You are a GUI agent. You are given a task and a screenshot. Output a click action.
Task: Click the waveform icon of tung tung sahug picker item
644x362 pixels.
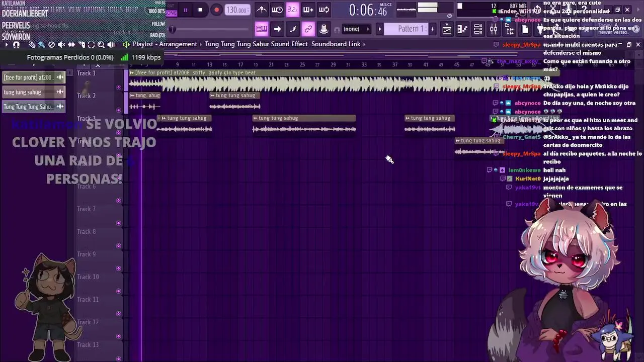60,92
